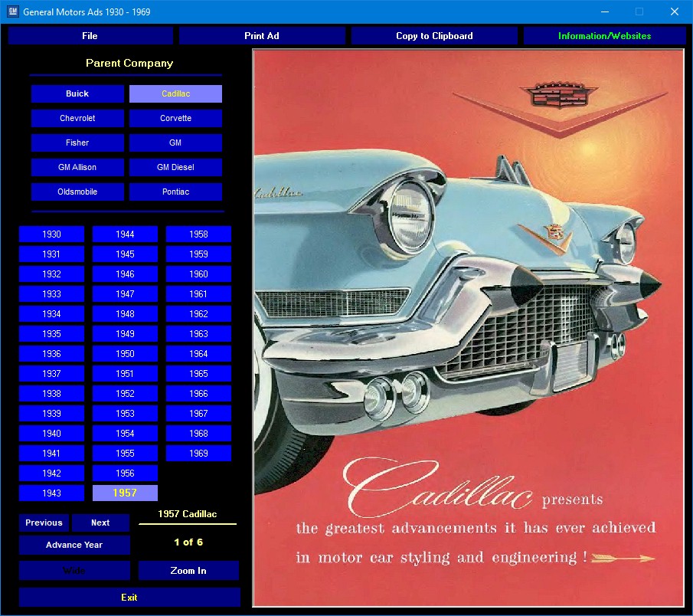Screen dimensions: 693x616
Task: Click the "1 of 6" ad counter
Action: coord(188,542)
